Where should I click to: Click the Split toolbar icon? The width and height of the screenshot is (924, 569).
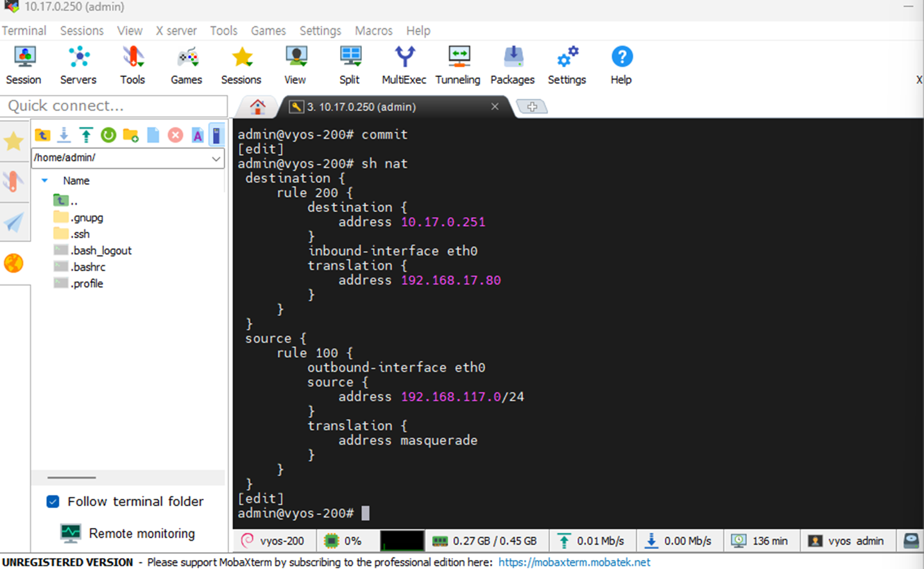point(350,66)
